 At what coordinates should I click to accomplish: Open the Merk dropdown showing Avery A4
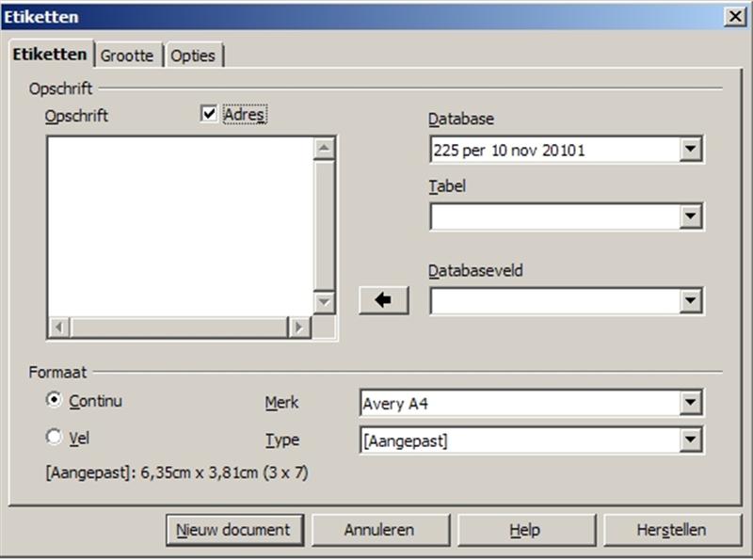692,404
